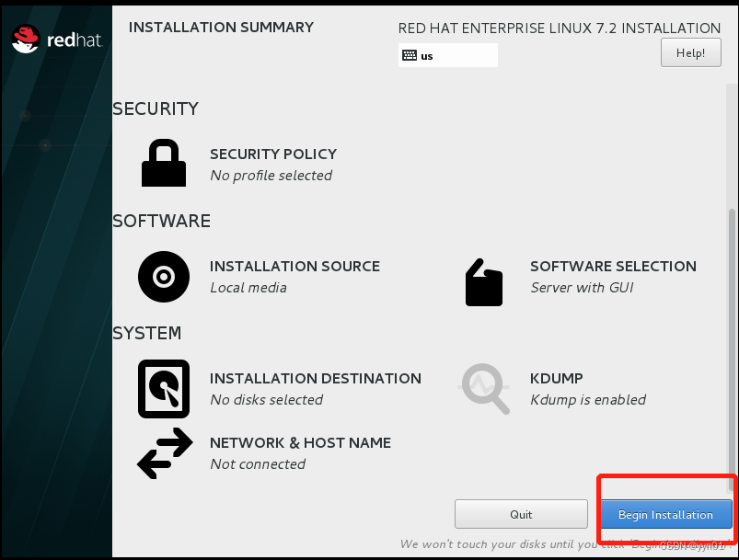Click the SECURITY POLICY heading link

pos(272,154)
